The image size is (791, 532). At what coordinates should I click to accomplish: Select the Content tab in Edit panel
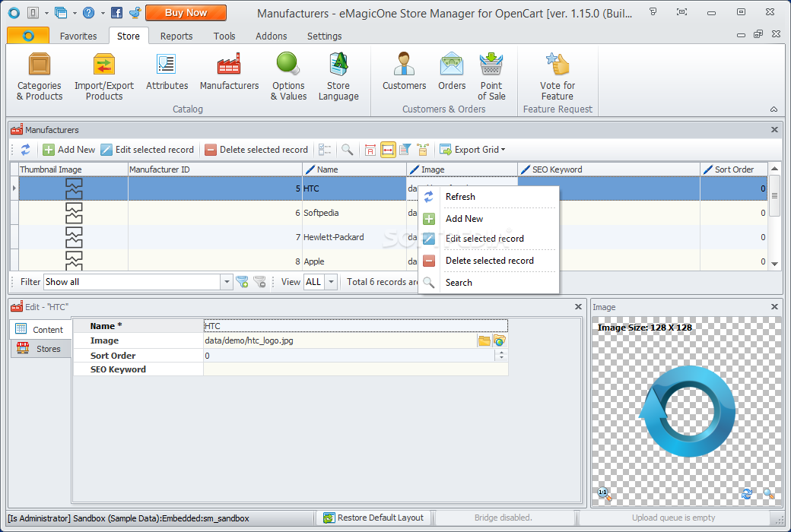(x=40, y=329)
